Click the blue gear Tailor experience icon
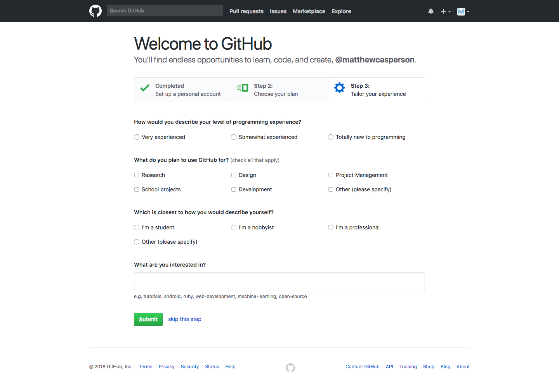The width and height of the screenshot is (559, 392). (340, 88)
